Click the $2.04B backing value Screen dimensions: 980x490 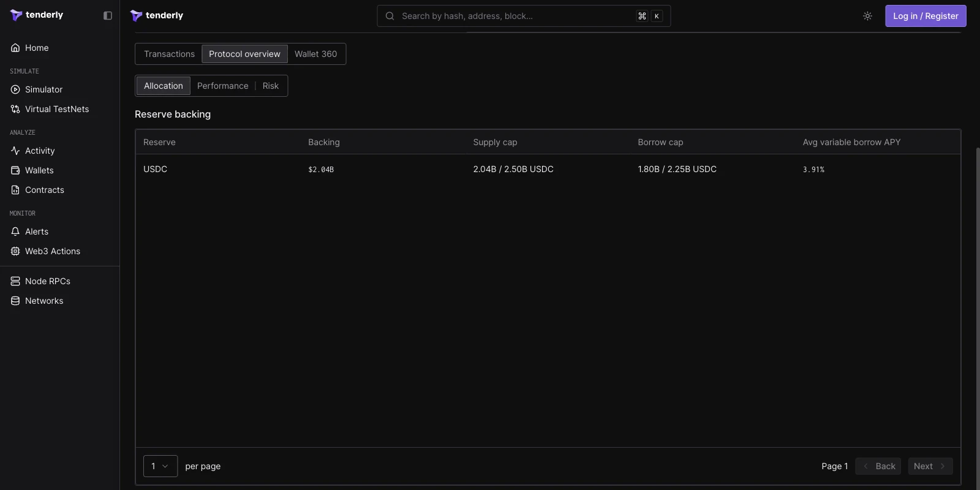(321, 170)
